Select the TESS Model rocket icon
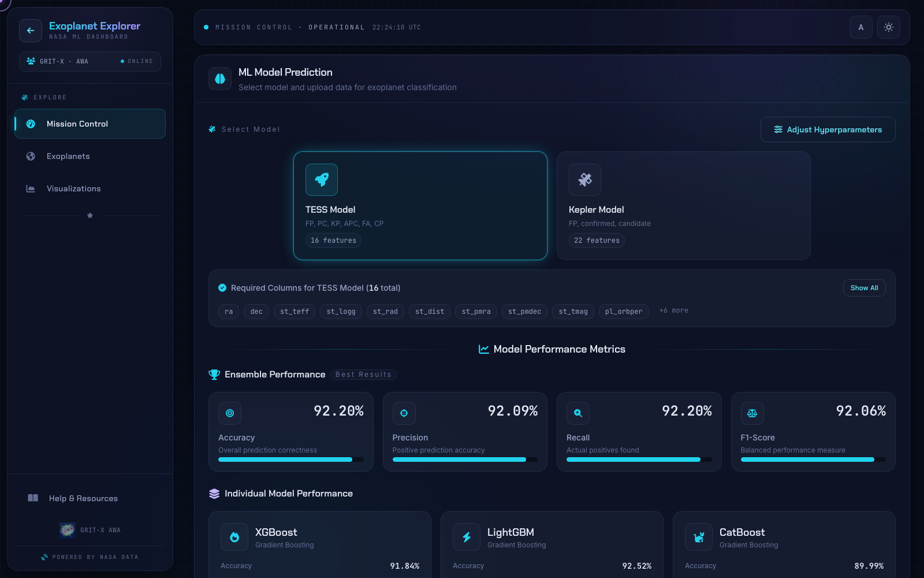 click(322, 180)
